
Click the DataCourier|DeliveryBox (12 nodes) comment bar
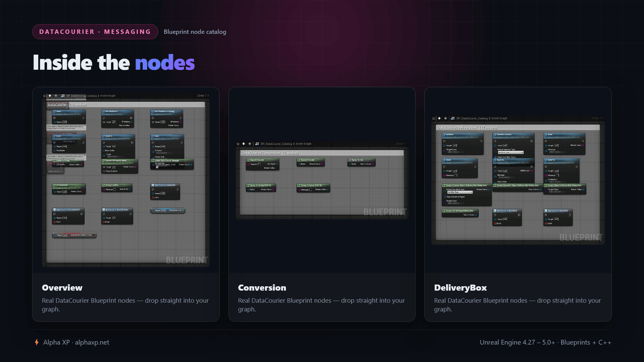tap(518, 128)
